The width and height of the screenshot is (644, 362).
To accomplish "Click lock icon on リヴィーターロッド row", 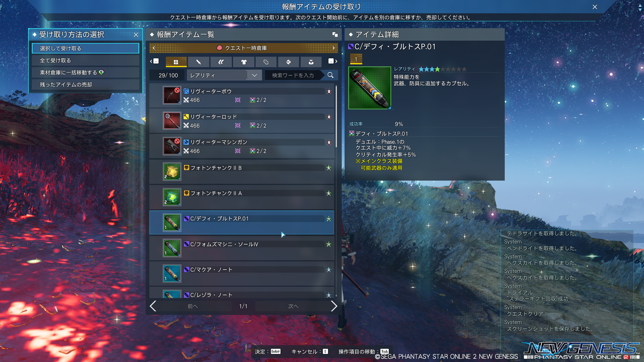I will (x=329, y=117).
